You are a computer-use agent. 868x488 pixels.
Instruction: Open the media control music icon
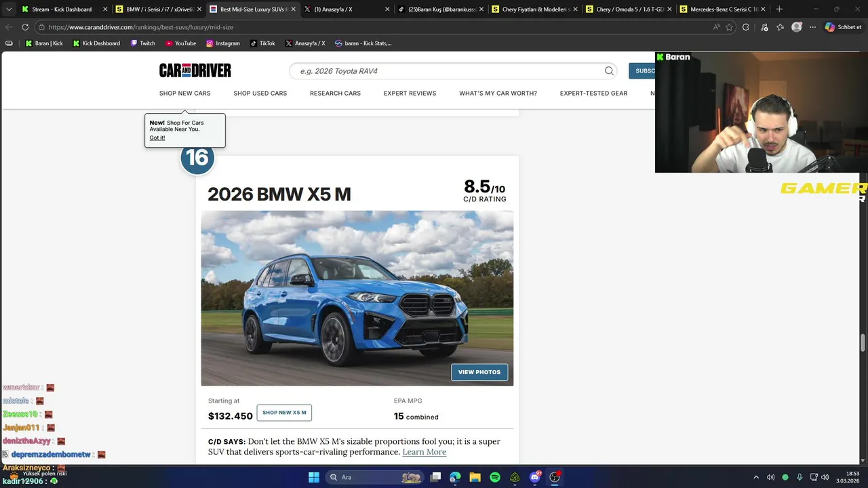click(764, 27)
